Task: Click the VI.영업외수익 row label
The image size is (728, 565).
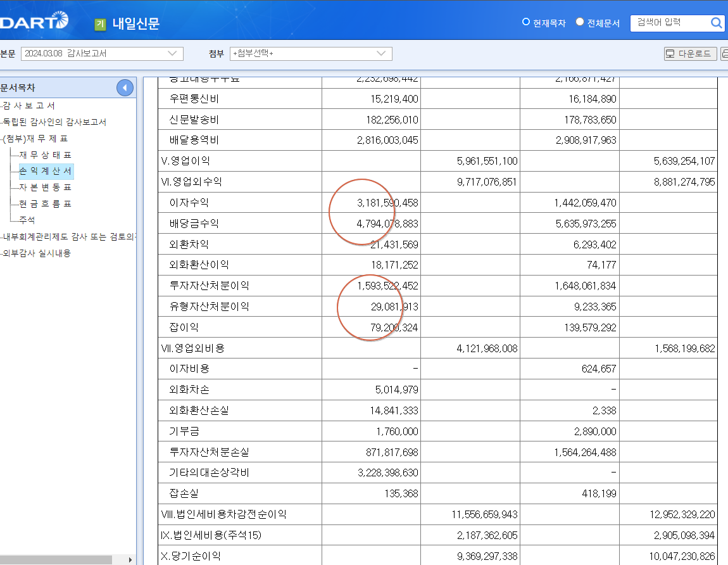Action: 191,182
